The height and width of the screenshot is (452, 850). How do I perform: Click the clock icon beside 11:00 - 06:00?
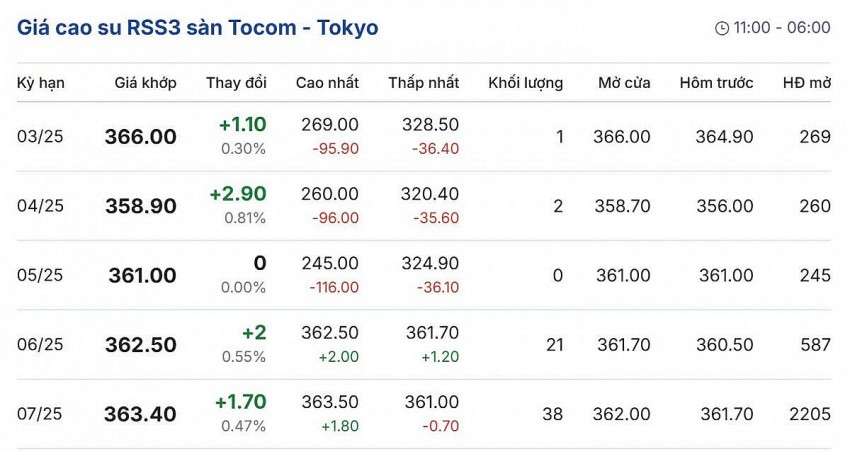[722, 28]
